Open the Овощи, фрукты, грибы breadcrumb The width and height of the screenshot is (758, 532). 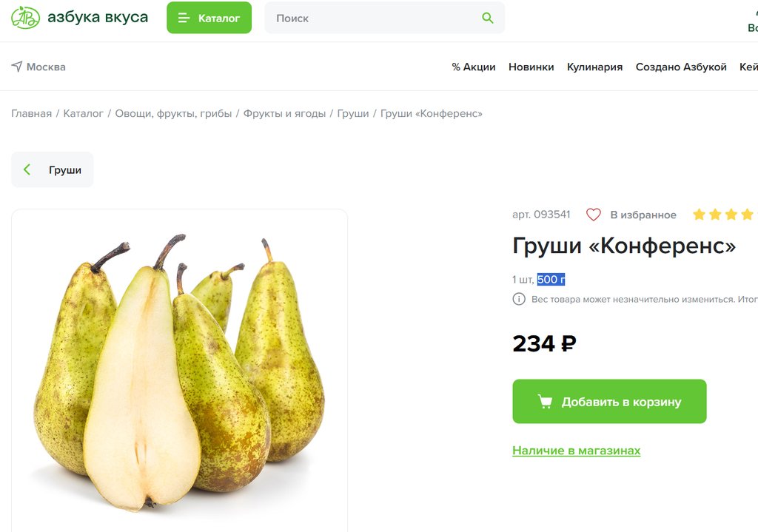point(173,113)
